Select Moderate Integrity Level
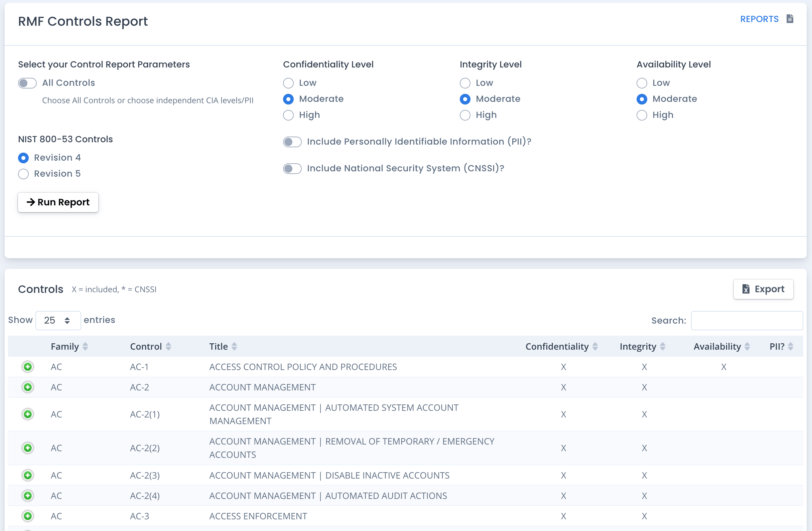Screen dimensions: 812x531 [x=465, y=99]
